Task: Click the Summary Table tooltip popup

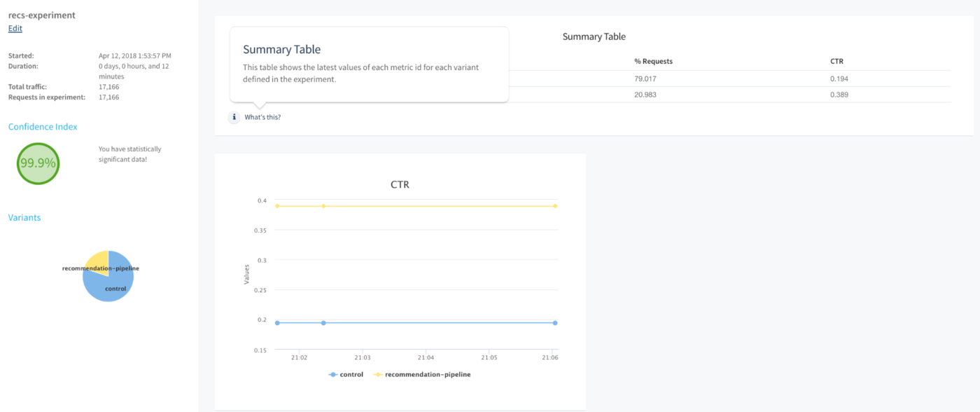Action: click(x=369, y=64)
